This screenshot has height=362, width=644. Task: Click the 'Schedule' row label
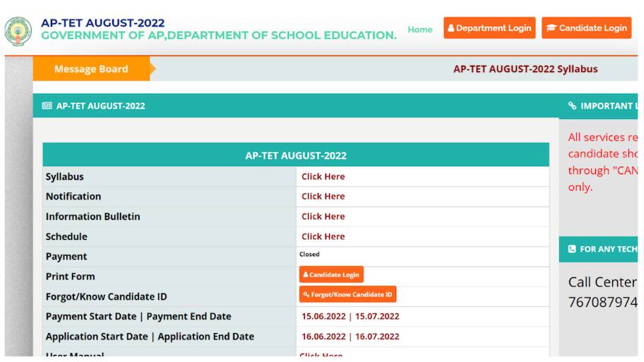[x=66, y=237]
